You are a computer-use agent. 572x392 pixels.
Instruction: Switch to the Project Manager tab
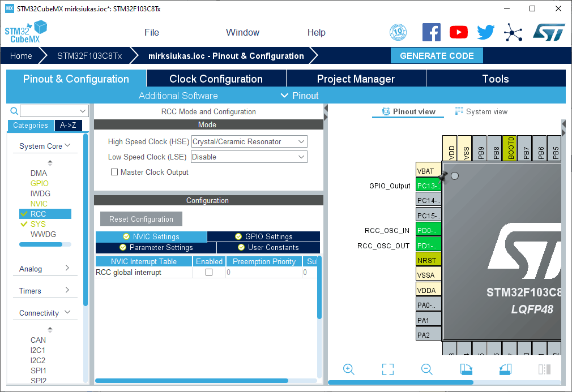[356, 79]
